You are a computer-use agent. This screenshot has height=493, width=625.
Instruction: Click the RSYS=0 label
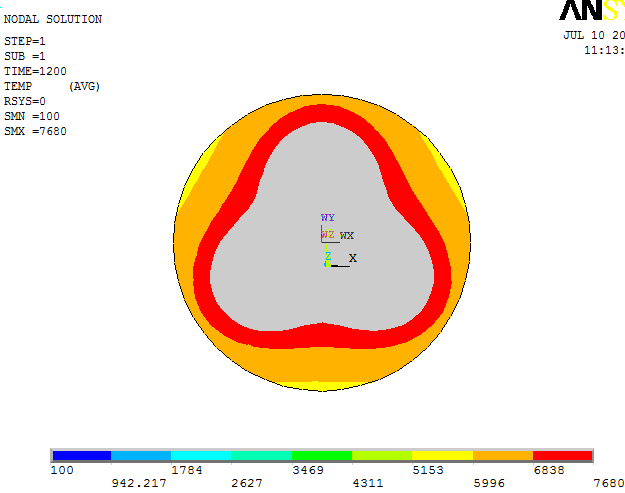coord(25,101)
